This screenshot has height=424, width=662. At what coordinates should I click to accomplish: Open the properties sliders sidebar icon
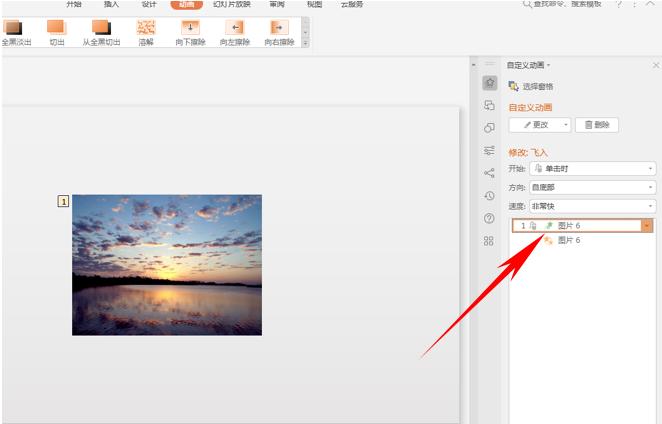click(489, 150)
